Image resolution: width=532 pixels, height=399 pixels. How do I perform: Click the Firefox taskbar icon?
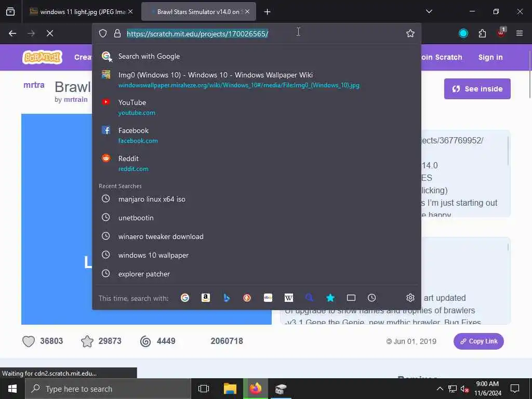(x=256, y=389)
